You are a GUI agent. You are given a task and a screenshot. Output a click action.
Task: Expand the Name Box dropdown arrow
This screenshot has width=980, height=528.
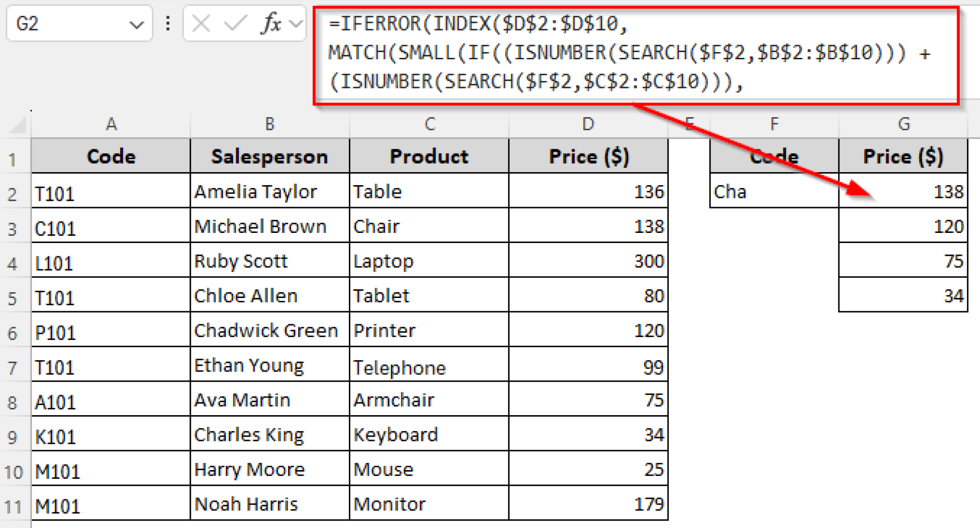click(x=136, y=24)
